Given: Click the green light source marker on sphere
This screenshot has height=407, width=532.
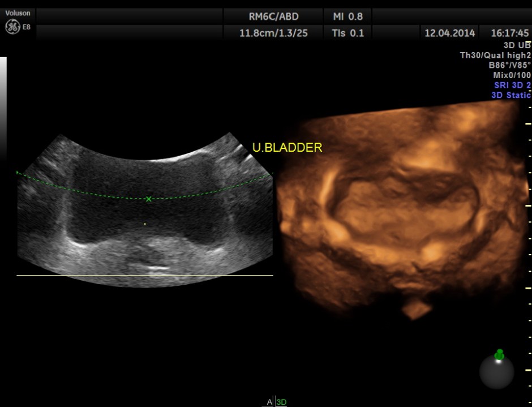Looking at the screenshot, I should point(499,355).
